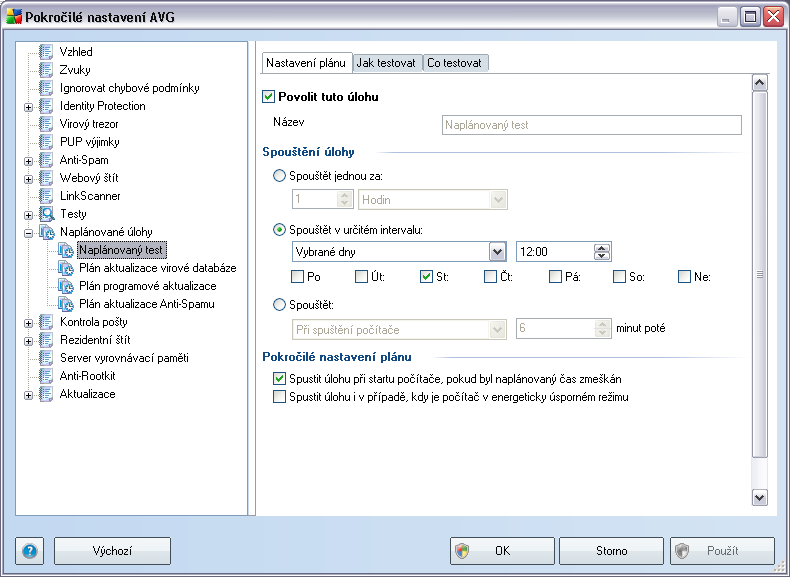Expand the Identity Protection node
The height and width of the screenshot is (577, 790).
(x=29, y=107)
